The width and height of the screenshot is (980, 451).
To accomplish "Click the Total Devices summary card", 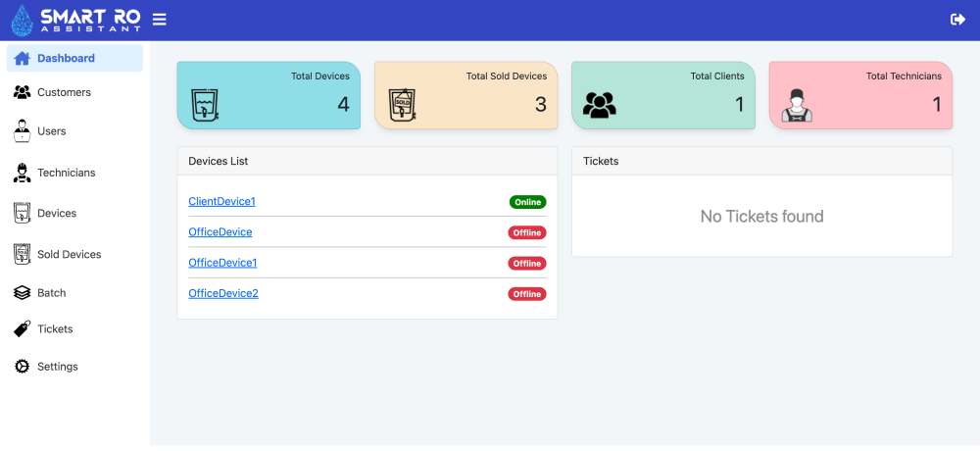I will pyautogui.click(x=269, y=95).
